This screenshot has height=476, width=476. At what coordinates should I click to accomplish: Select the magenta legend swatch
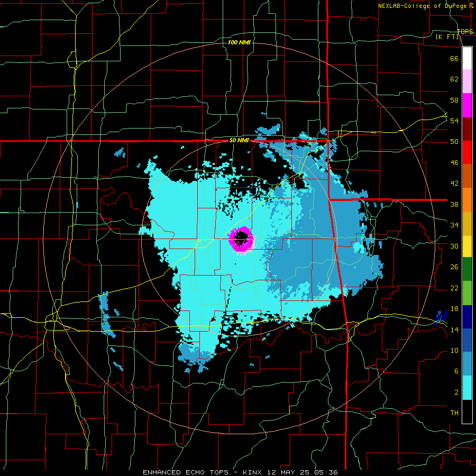pos(467,105)
